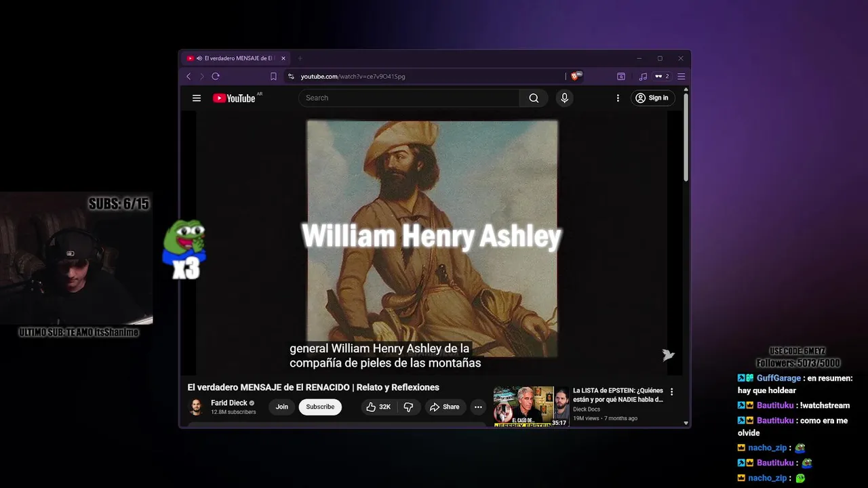
Task: Share the video with Share button
Action: 445,407
